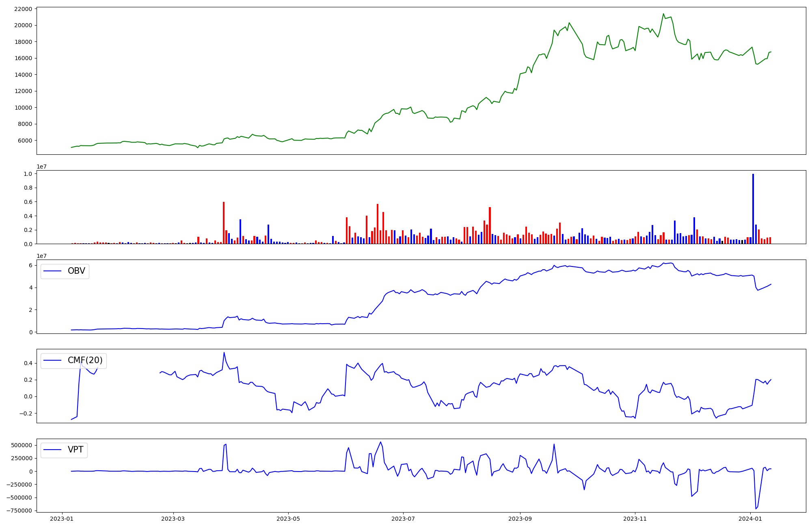This screenshot has width=812, height=528.
Task: Click the tall red bar near 2023-03 end
Action: [224, 223]
